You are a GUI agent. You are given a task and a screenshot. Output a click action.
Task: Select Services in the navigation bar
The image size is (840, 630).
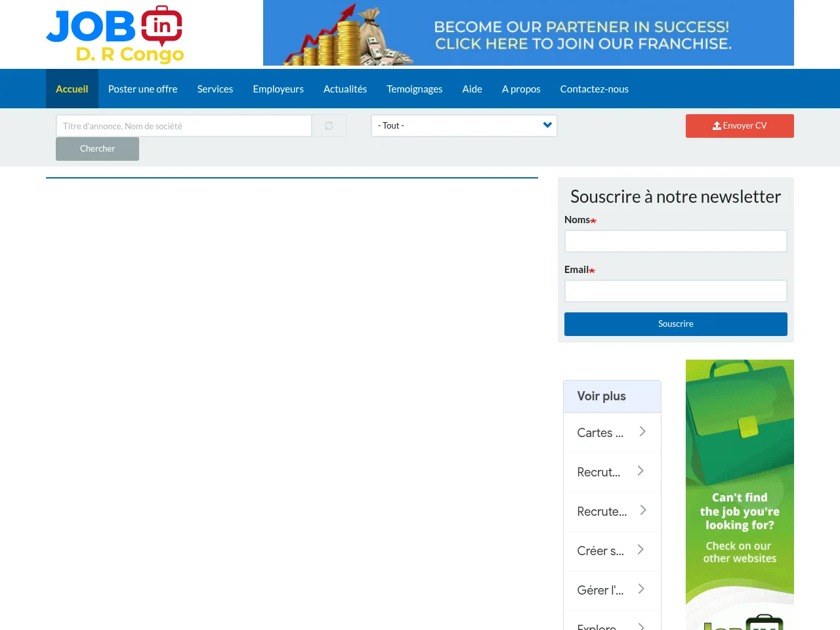(215, 89)
